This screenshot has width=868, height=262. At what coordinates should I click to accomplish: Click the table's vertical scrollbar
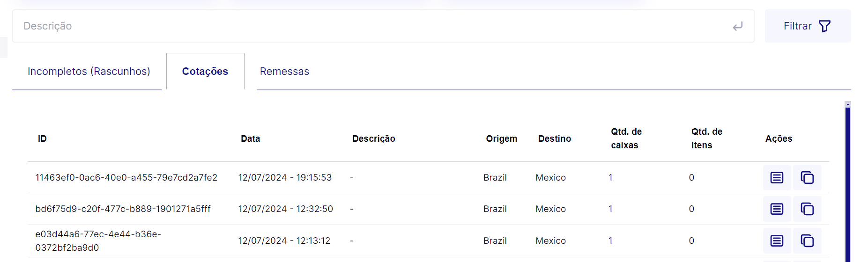pyautogui.click(x=847, y=187)
